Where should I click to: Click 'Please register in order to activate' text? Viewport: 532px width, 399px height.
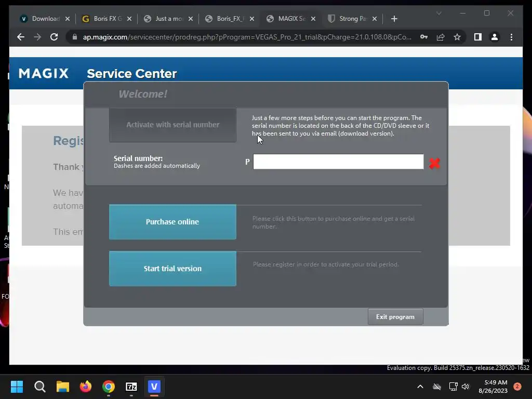coord(326,264)
